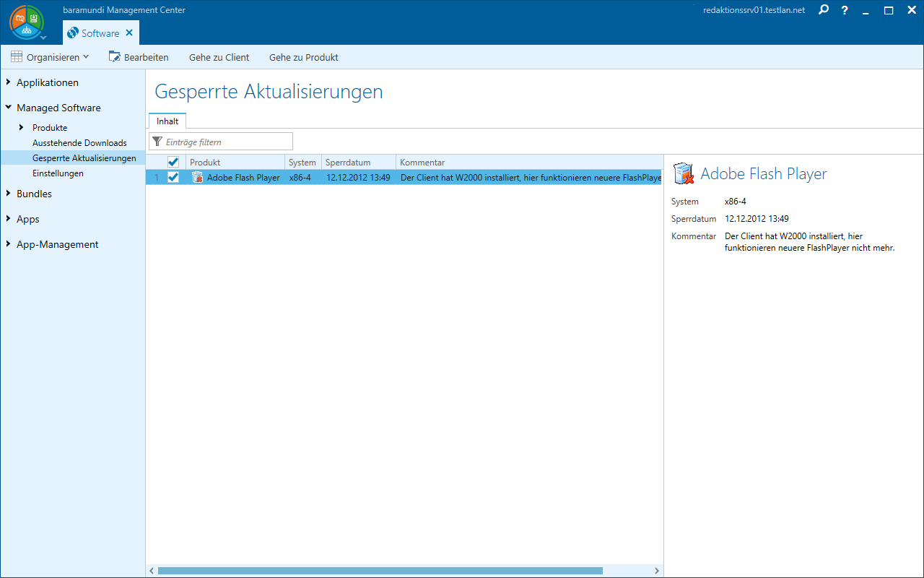Screen dimensions: 924x578
Task: Click the baramundi logo application menu
Action: [x=27, y=22]
